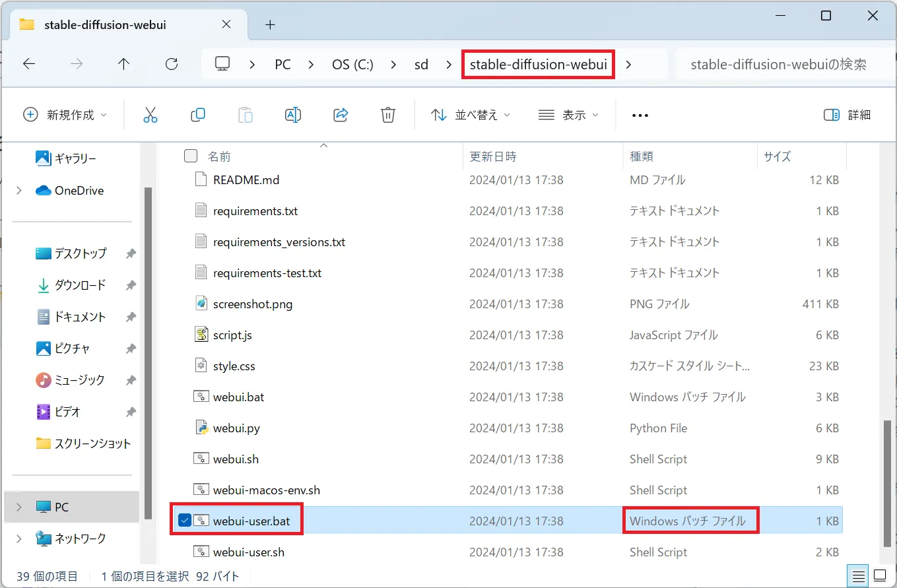Open the See more three-dots menu
This screenshot has height=588, width=897.
[x=640, y=115]
